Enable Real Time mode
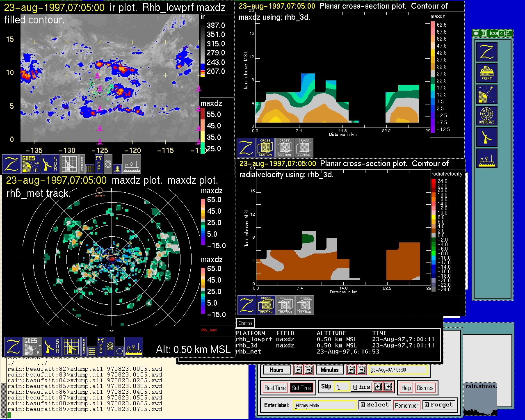 (275, 388)
